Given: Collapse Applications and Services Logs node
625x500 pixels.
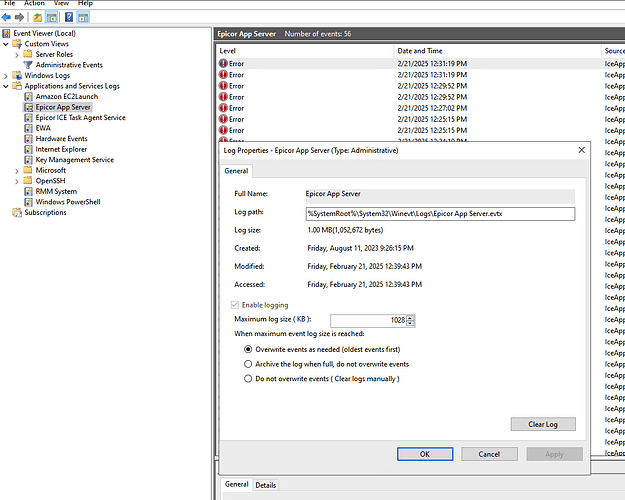Looking at the screenshot, I should pos(6,87).
